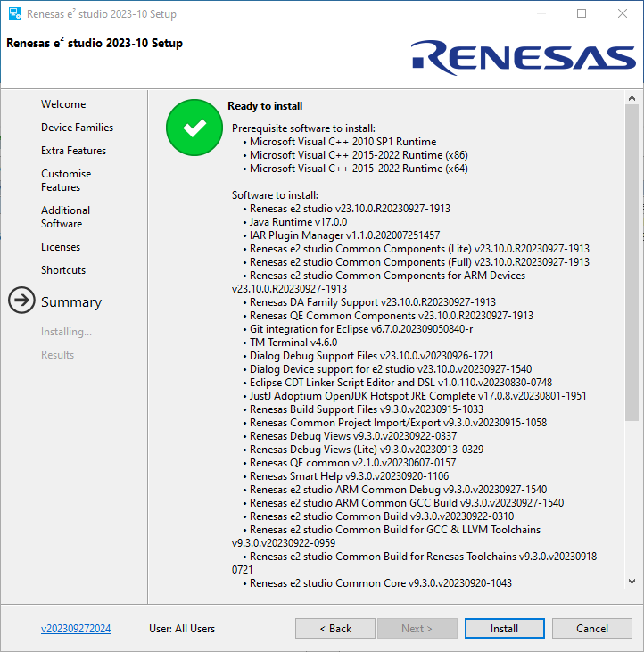The image size is (644, 652).
Task: Click the Renesas logo in header
Action: (x=524, y=57)
